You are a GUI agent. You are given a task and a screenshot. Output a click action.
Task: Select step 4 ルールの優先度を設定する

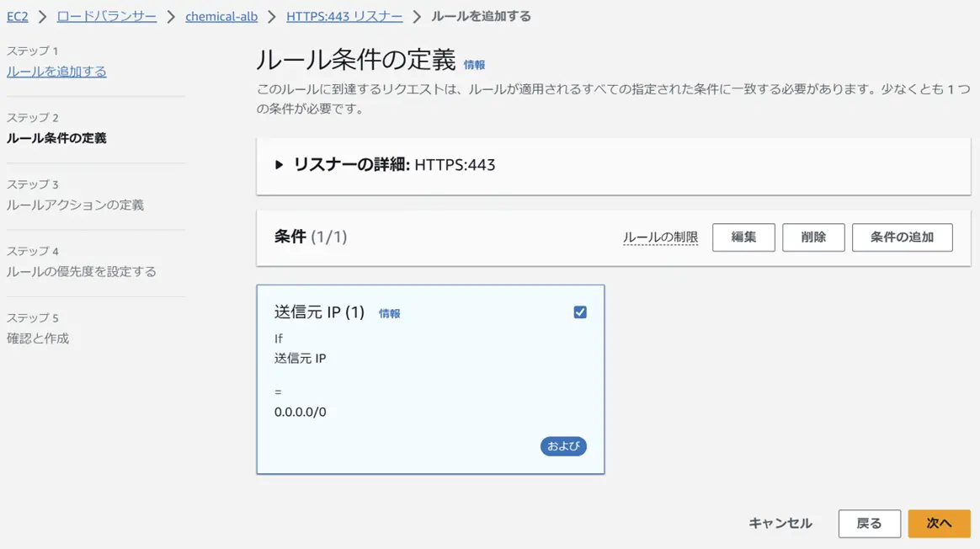coord(82,271)
